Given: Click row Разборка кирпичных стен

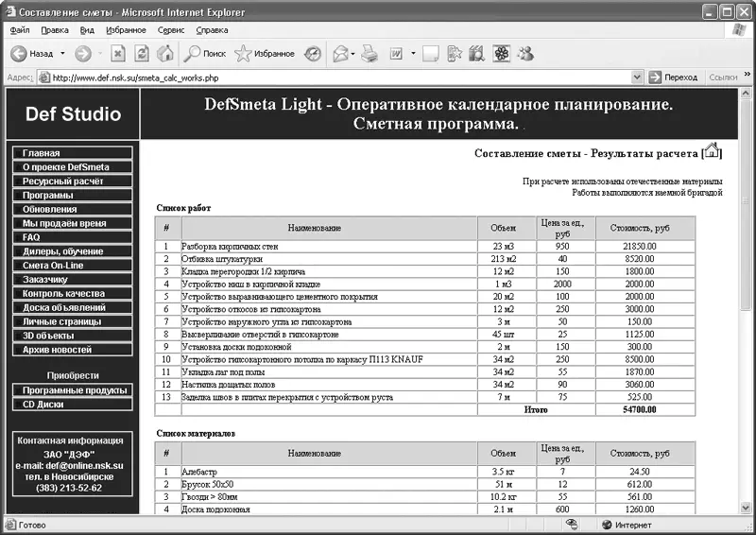Looking at the screenshot, I should (x=424, y=246).
